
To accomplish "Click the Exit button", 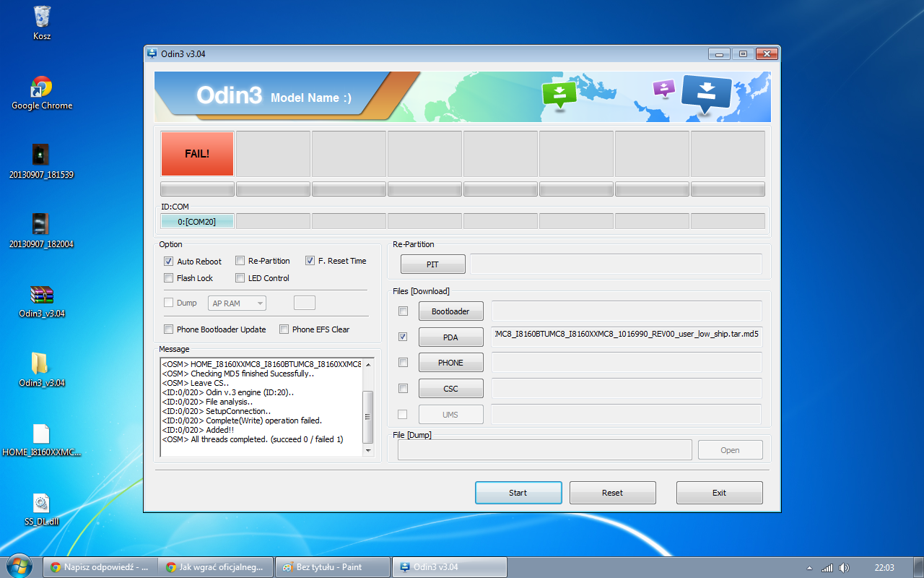I will click(719, 493).
